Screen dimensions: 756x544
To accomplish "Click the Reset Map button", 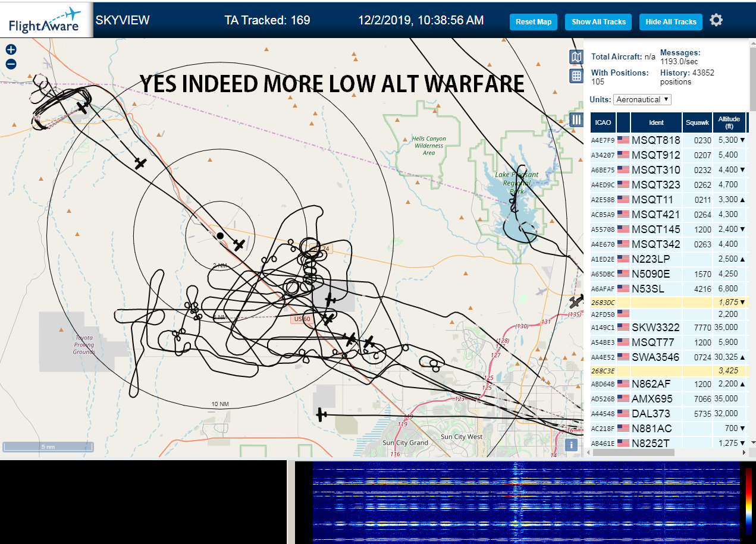I will (534, 22).
